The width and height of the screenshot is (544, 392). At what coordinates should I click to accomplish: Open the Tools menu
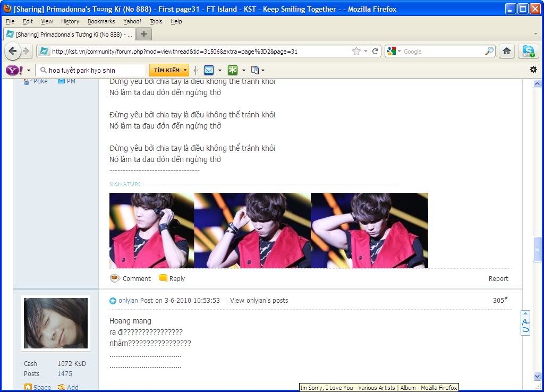(156, 21)
